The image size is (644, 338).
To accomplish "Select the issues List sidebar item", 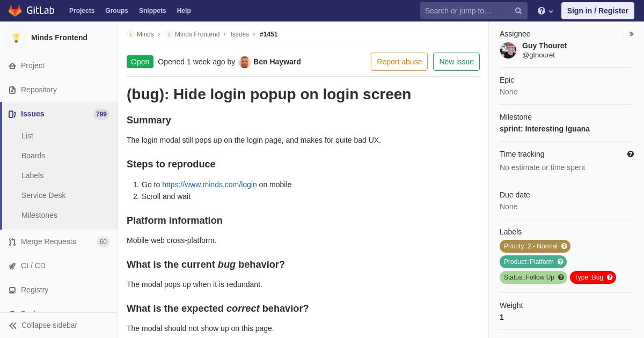I will tap(27, 136).
